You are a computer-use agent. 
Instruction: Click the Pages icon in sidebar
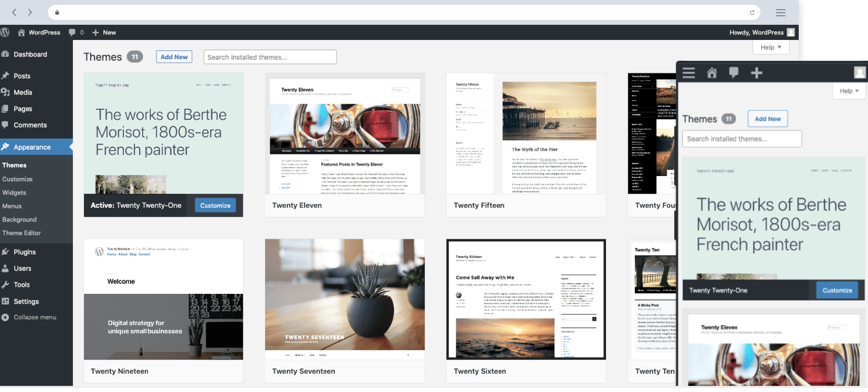tap(5, 109)
